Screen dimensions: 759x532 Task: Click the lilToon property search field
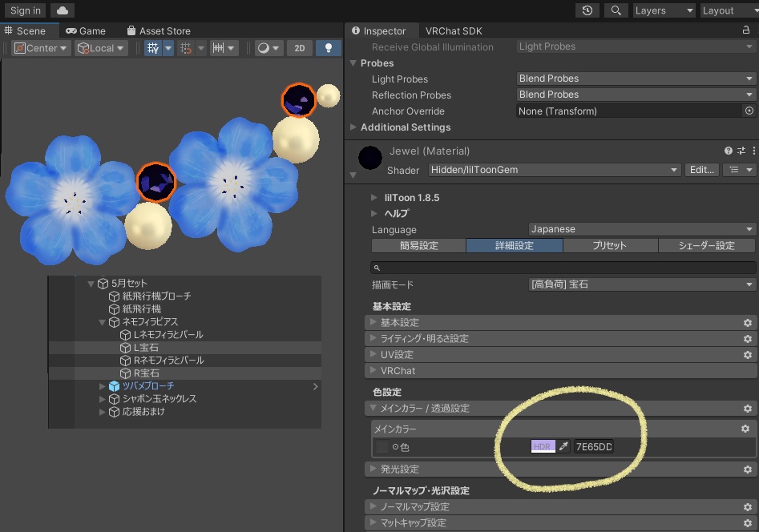[563, 268]
